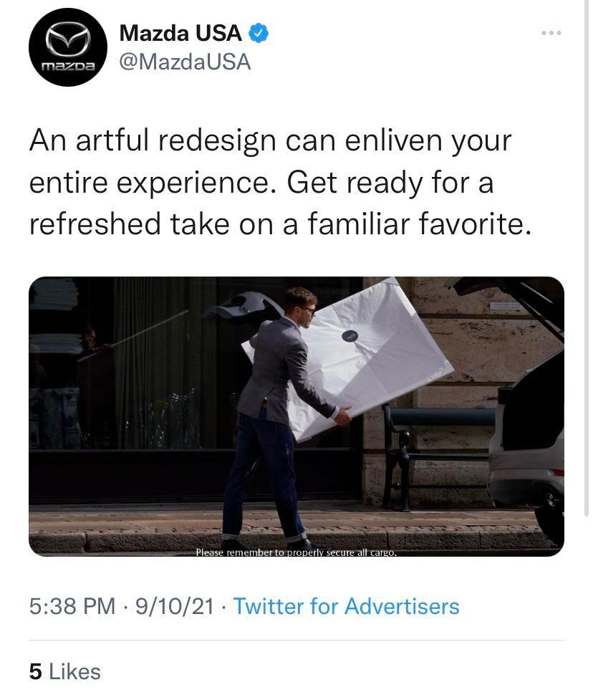Select the @MazdaUSA handle

pos(184,62)
